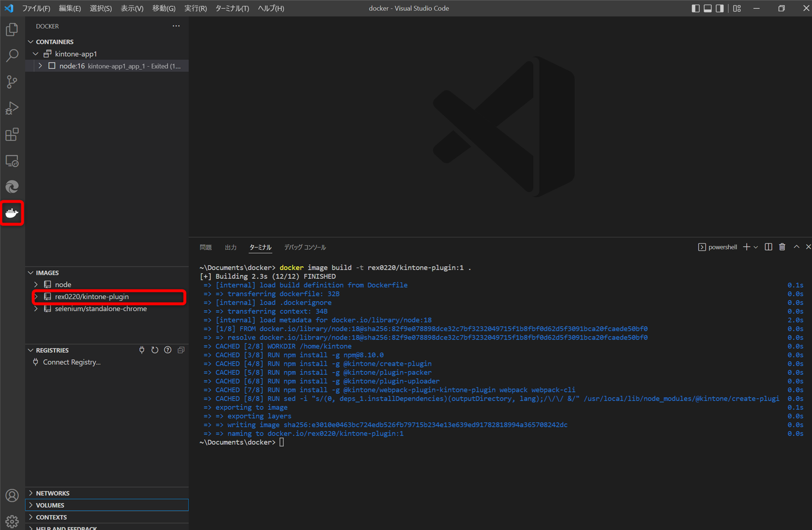
Task: Close the bottom panel
Action: (x=808, y=247)
